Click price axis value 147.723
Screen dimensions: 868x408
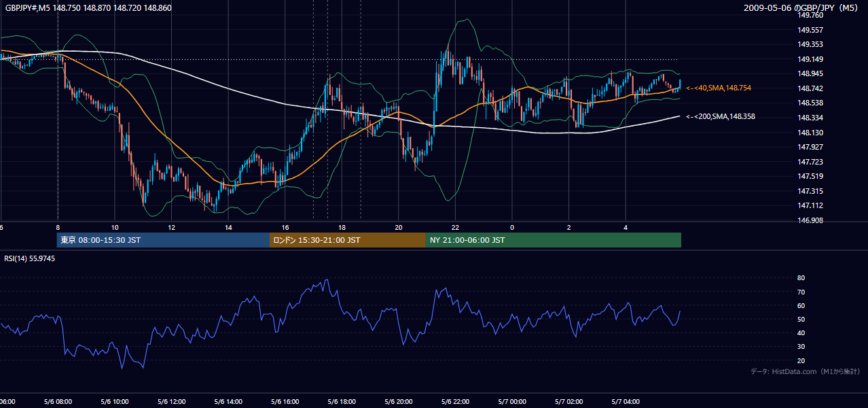pos(810,162)
